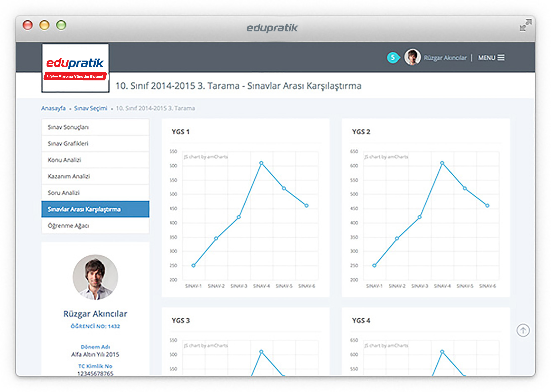This screenshot has height=392, width=551.
Task: Follow the Anasayfa breadcrumb link
Action: pyautogui.click(x=53, y=108)
